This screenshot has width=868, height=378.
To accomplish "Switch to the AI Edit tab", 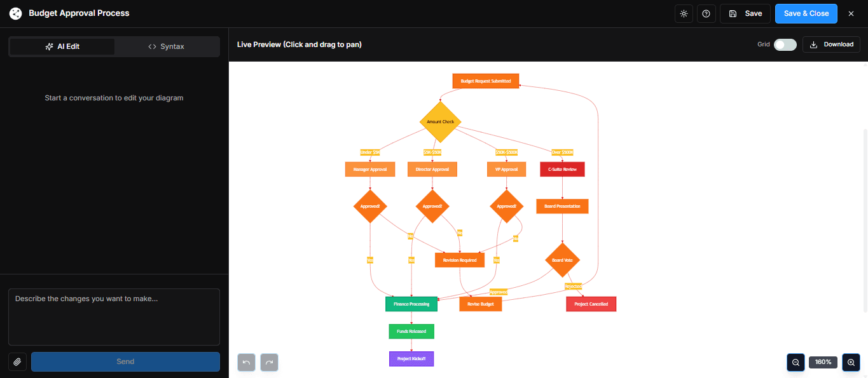I will (x=61, y=46).
